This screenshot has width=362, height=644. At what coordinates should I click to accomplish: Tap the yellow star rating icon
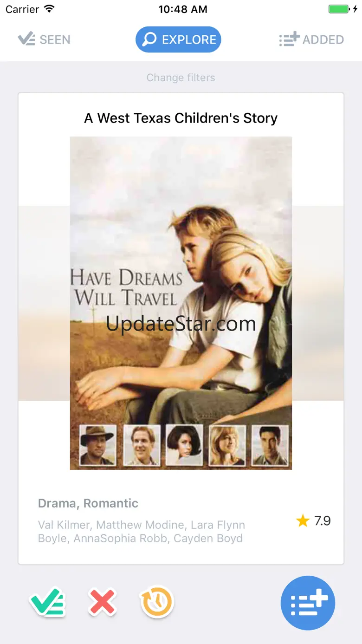coord(303,521)
